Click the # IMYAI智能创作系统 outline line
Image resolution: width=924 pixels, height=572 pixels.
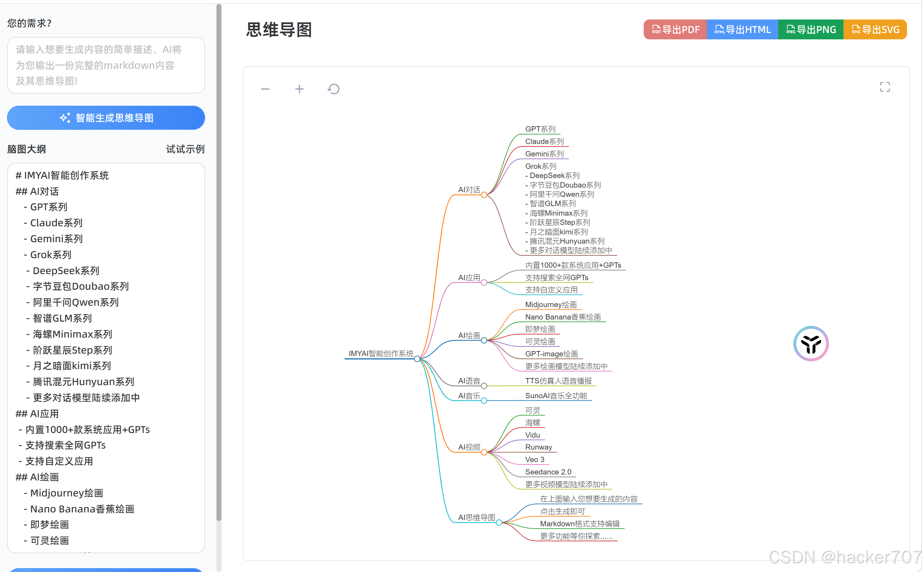[x=62, y=175]
